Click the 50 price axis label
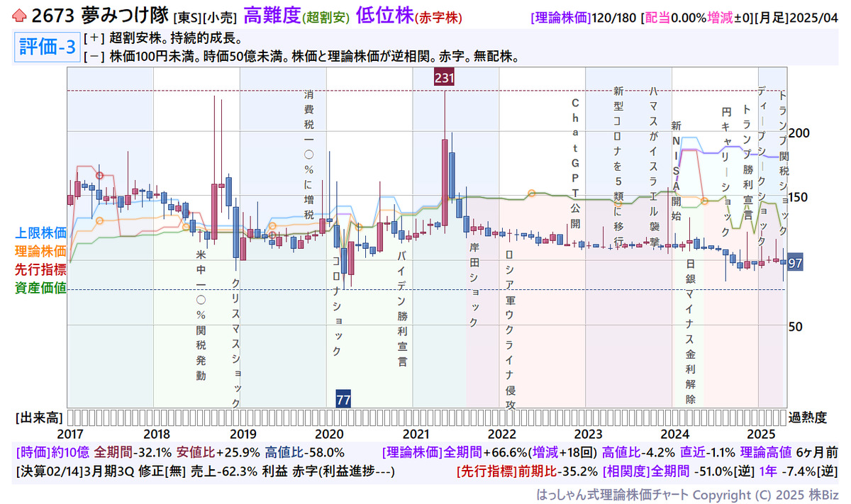Image resolution: width=851 pixels, height=504 pixels. click(796, 326)
